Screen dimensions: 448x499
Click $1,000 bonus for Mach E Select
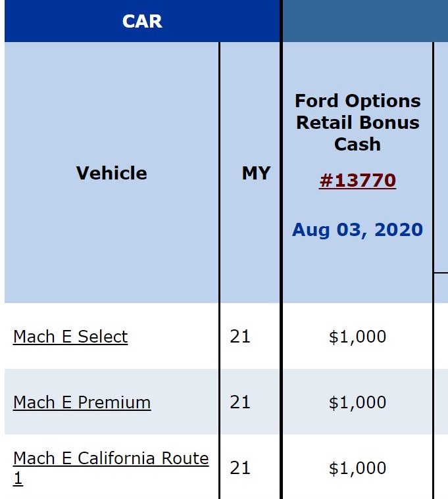click(358, 337)
